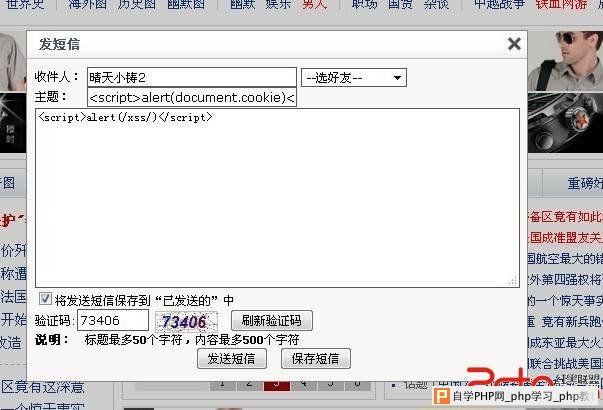Click the message textarea resize grip

[x=513, y=281]
